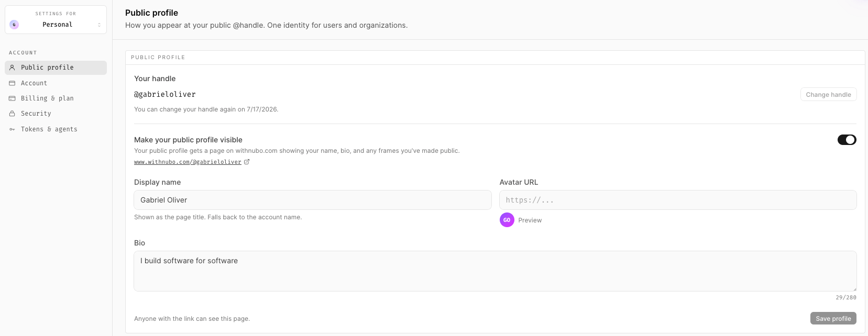Open www.withnubo.com/@gabrieloliver link
This screenshot has width=868, height=336.
(x=188, y=162)
